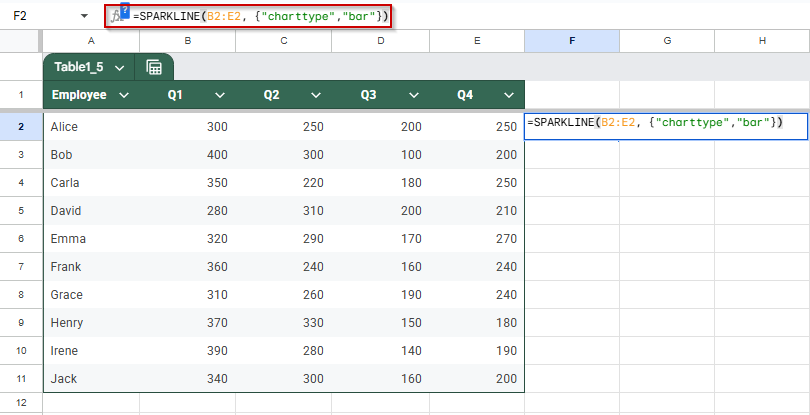
Task: Click the SPARKLINE formula in the formula bar
Action: point(260,17)
